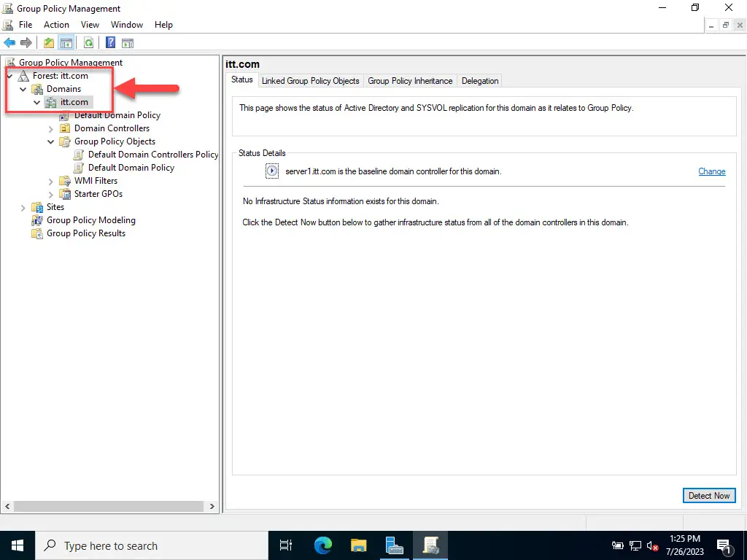Screen dimensions: 747x560
Task: Click the Forward arrow toolbar icon
Action: click(26, 43)
